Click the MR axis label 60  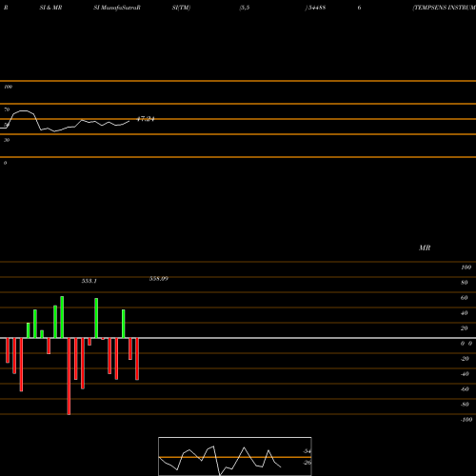tap(465, 298)
